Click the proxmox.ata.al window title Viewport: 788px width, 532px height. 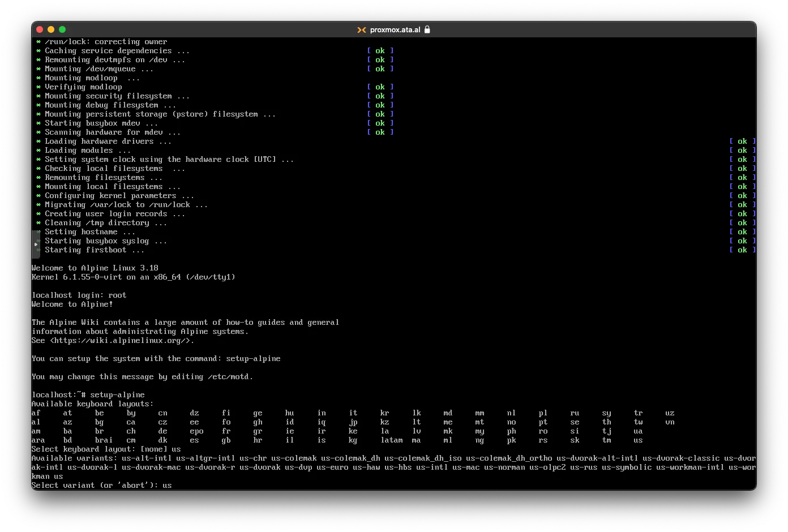coord(395,30)
